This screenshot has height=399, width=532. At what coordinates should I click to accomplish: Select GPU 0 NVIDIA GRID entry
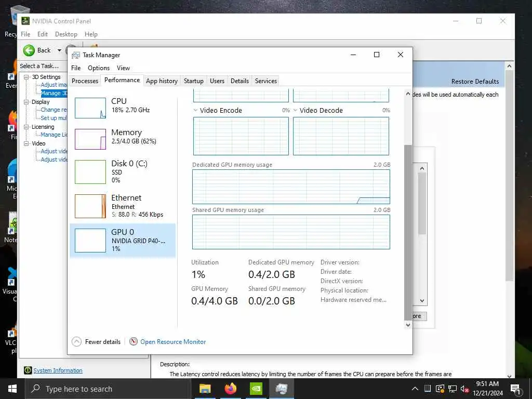coord(123,240)
